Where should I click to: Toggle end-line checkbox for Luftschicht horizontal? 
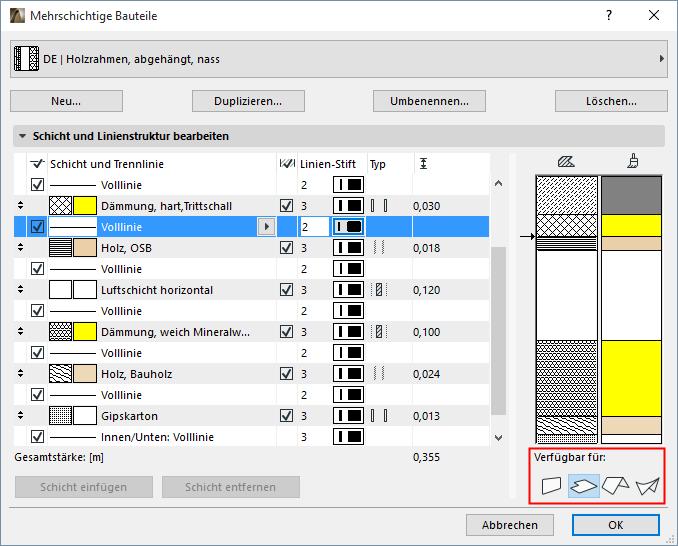click(x=287, y=290)
